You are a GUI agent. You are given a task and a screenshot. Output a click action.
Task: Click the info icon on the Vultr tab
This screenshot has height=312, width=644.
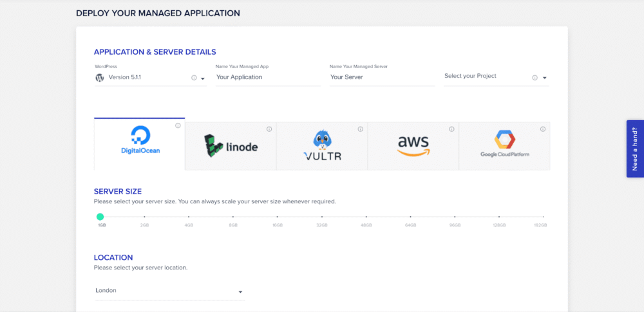click(361, 129)
